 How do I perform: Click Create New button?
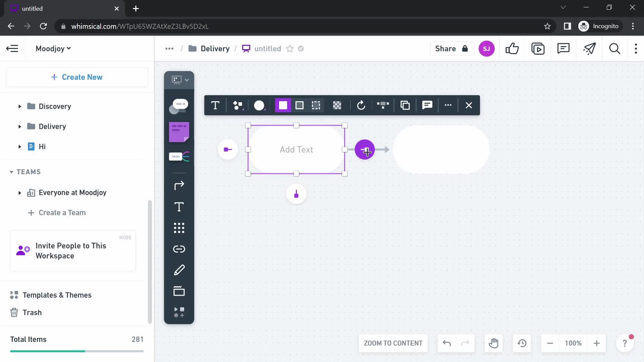tap(77, 77)
